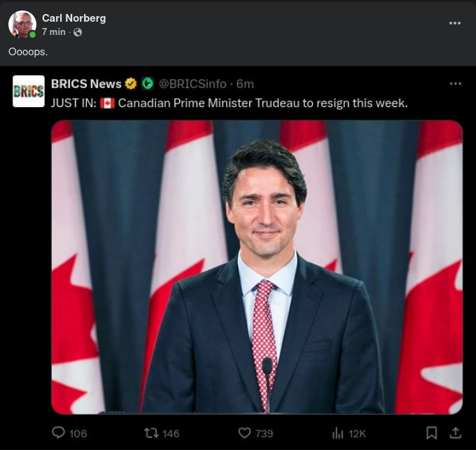Click the Carl Norberg name link
The width and height of the screenshot is (476, 450).
click(x=73, y=17)
